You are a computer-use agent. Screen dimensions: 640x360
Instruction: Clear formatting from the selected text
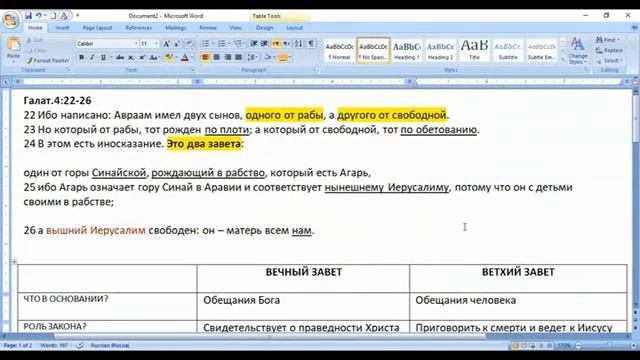click(x=189, y=44)
